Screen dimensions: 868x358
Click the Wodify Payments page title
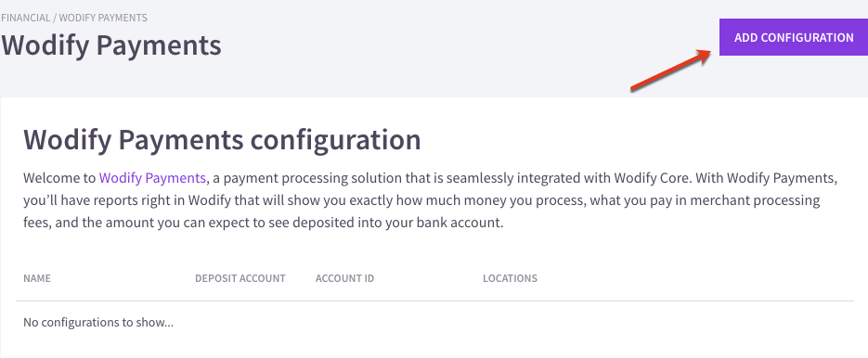coord(111,45)
